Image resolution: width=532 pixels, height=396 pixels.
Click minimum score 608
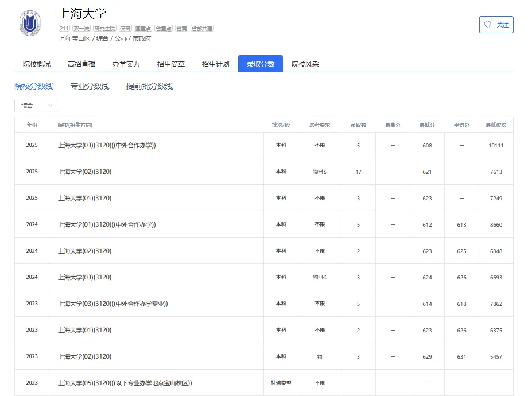click(x=427, y=145)
